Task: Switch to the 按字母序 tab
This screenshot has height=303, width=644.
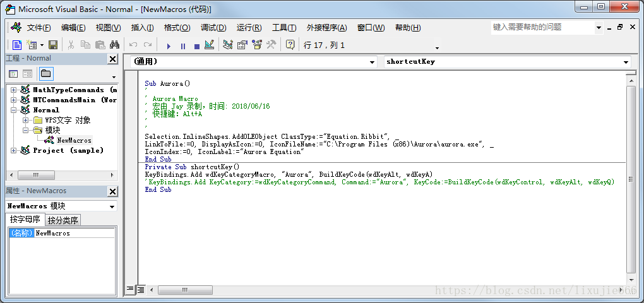Action: pyautogui.click(x=25, y=219)
